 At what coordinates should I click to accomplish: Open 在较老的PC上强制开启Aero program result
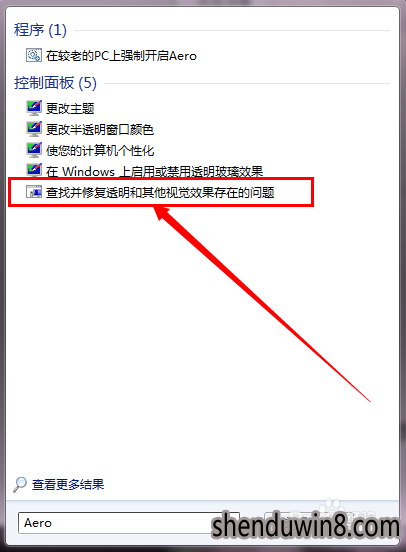[x=121, y=56]
